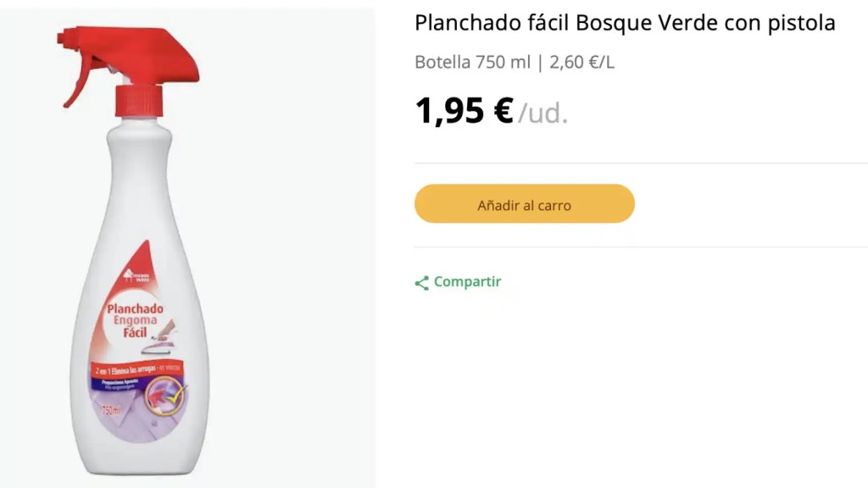Click the green share icon
This screenshot has width=868, height=488.
421,283
